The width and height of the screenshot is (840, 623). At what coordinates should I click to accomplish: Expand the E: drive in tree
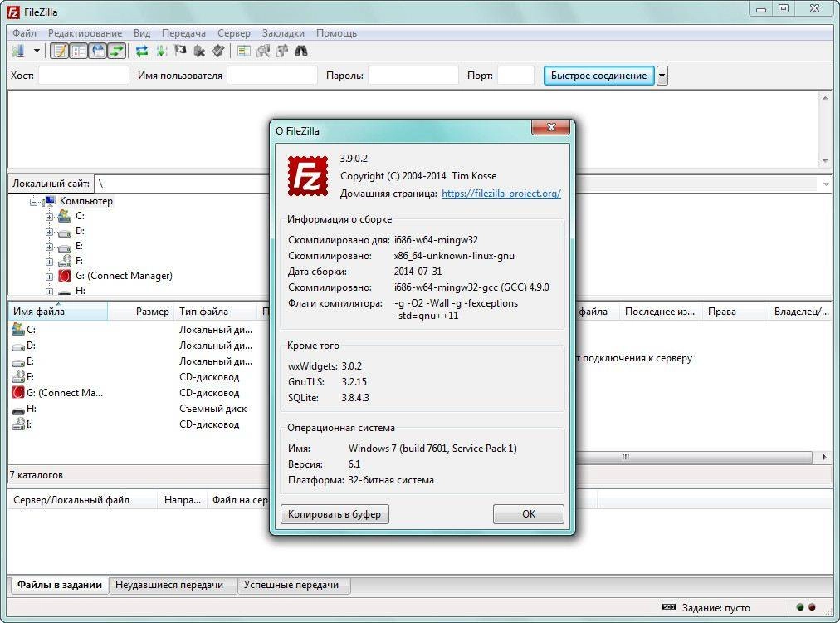tap(49, 247)
